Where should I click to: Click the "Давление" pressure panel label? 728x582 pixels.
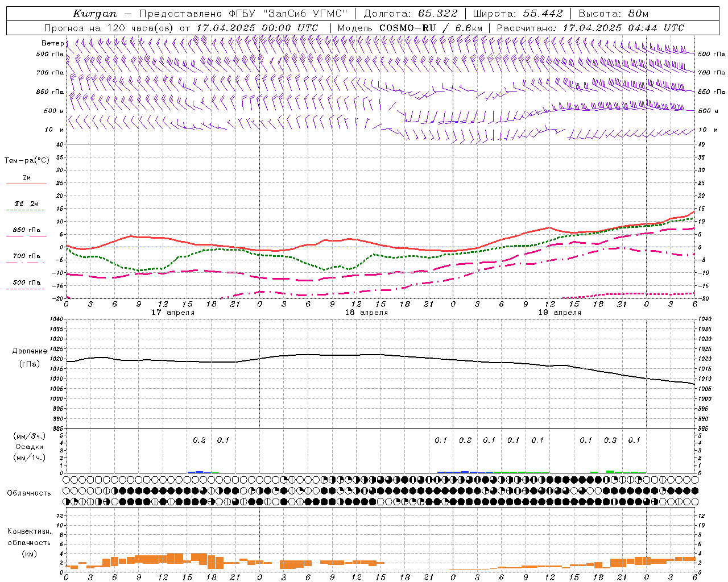click(x=30, y=351)
